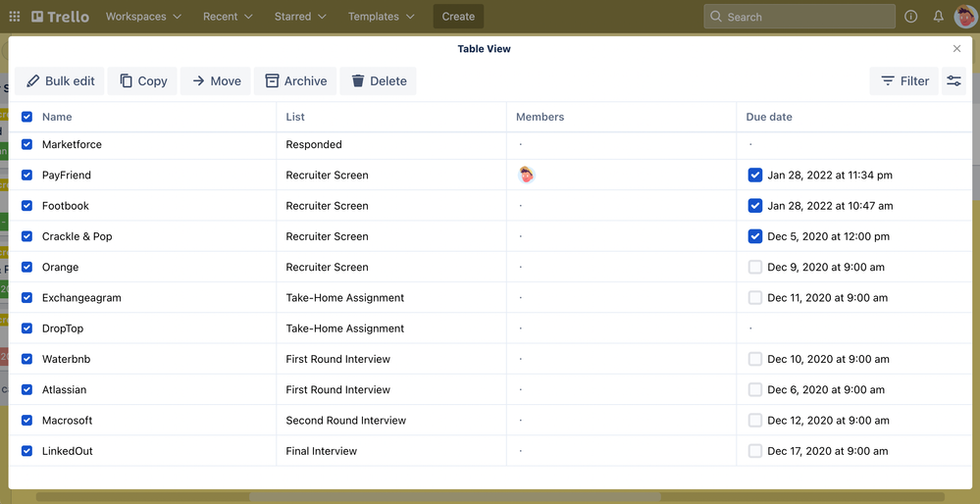The image size is (980, 504).
Task: Open the notifications bell
Action: click(938, 17)
